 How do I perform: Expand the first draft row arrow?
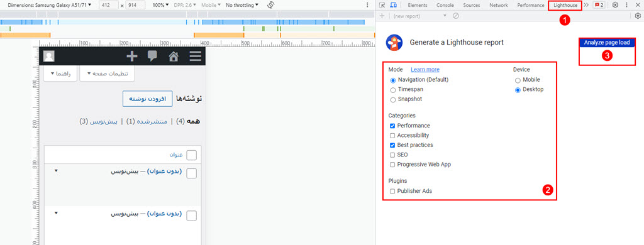click(56, 171)
